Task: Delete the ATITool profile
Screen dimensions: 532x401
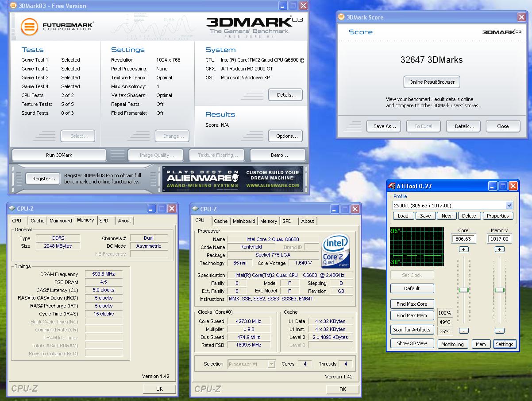Action: [469, 216]
